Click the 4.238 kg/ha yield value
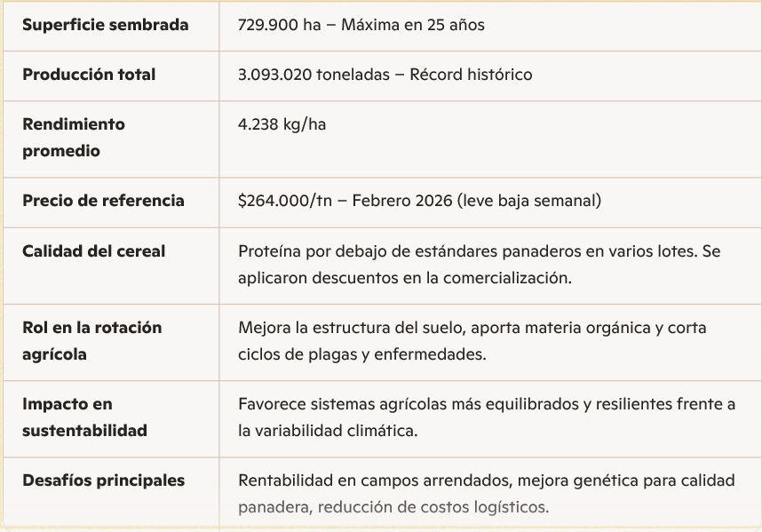Screen dimensions: 762x532 pos(282,124)
